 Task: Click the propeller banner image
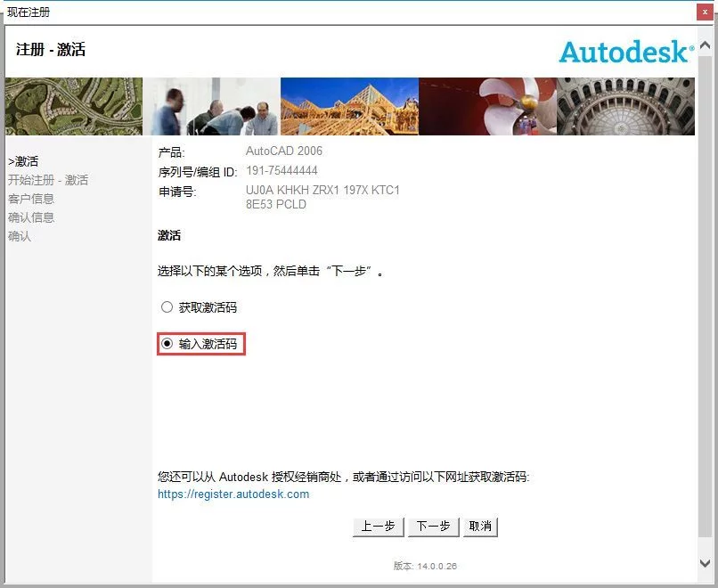pyautogui.click(x=488, y=106)
